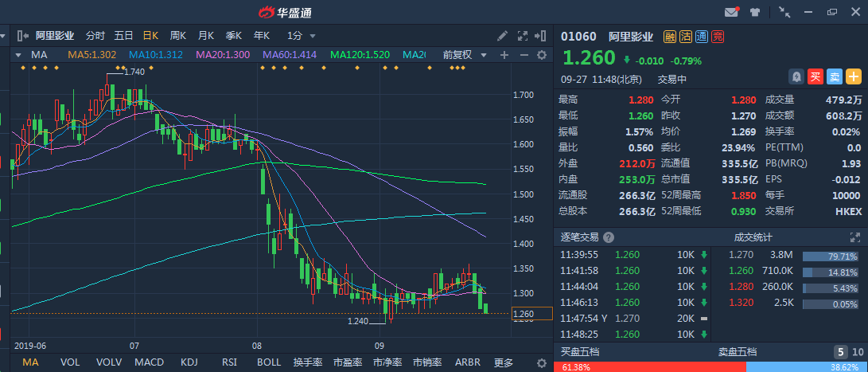Collapse right quote panel with arrow icon
Screen dimensions: 868x372
pos(540,36)
